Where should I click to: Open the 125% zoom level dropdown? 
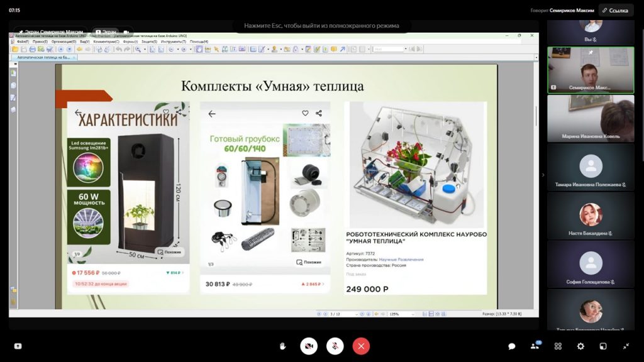[x=413, y=314]
